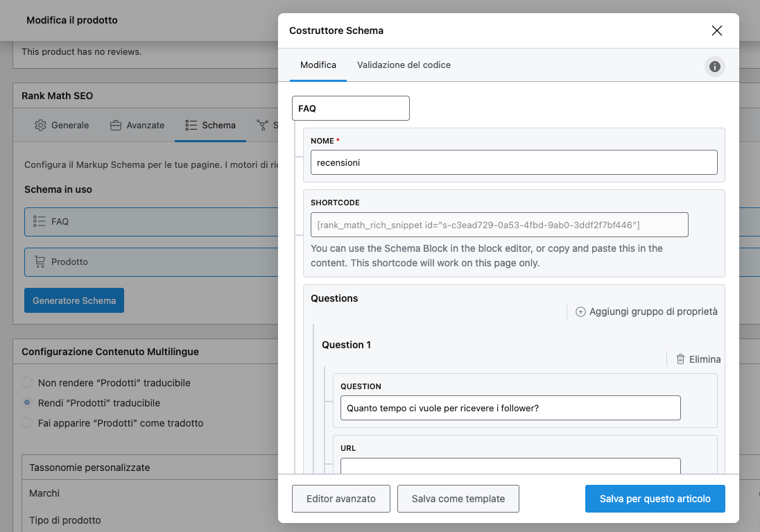Click the briefcase icon on Avanzate tab
The image size is (760, 532).
point(116,126)
